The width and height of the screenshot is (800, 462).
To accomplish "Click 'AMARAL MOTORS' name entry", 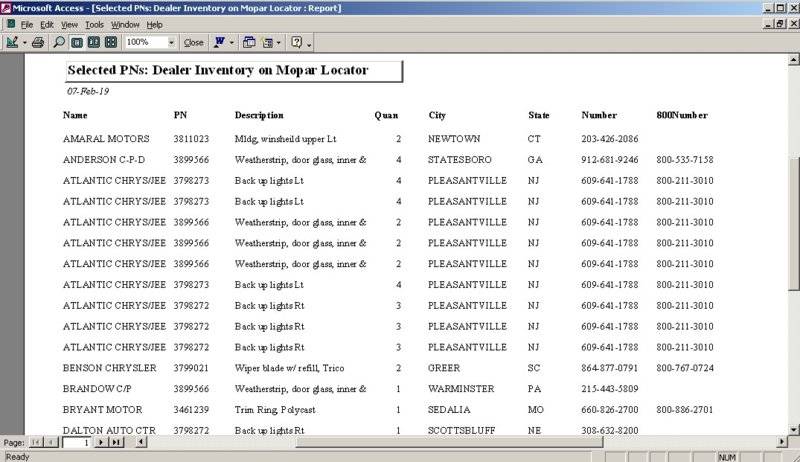I will [106, 139].
